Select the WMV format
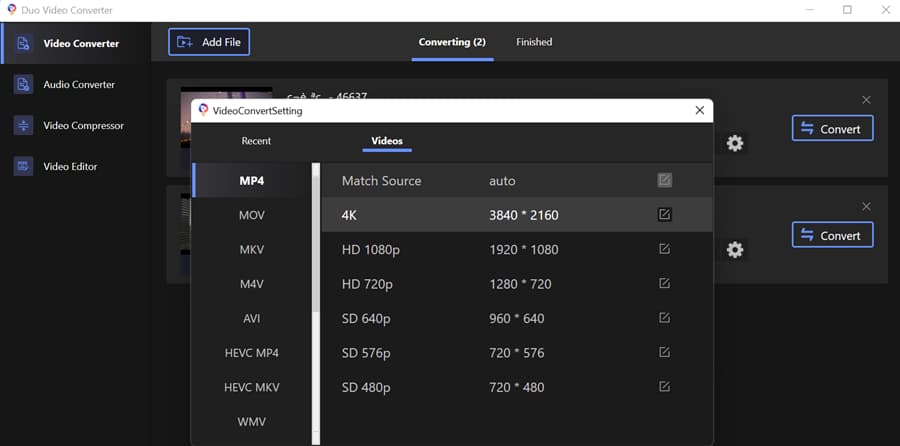The image size is (900, 446). click(x=252, y=422)
